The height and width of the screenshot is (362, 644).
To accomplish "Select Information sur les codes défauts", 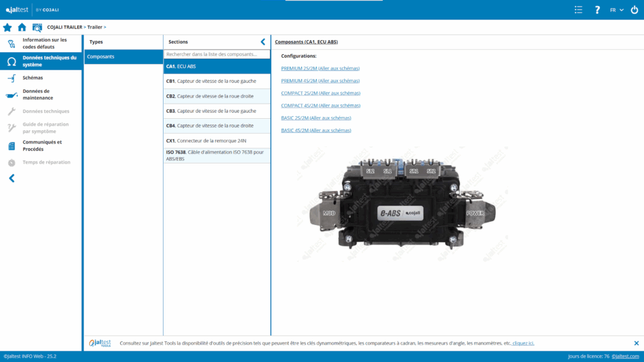I will click(x=44, y=43).
